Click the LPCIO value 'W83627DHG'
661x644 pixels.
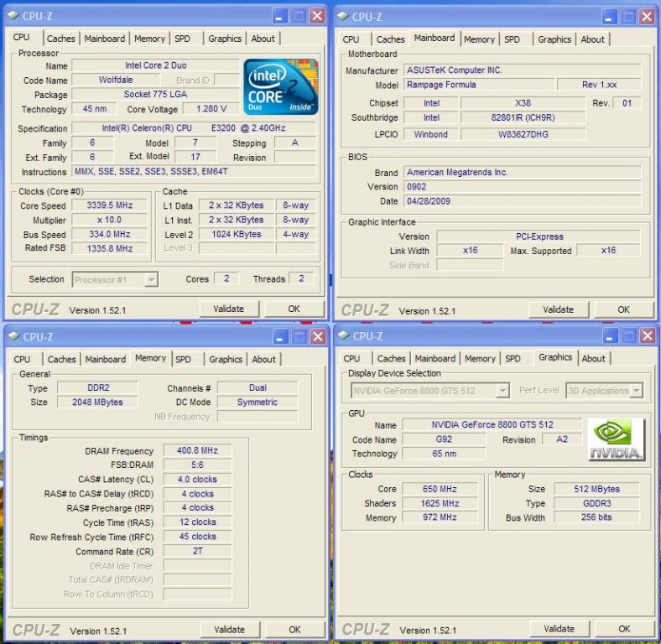(523, 134)
